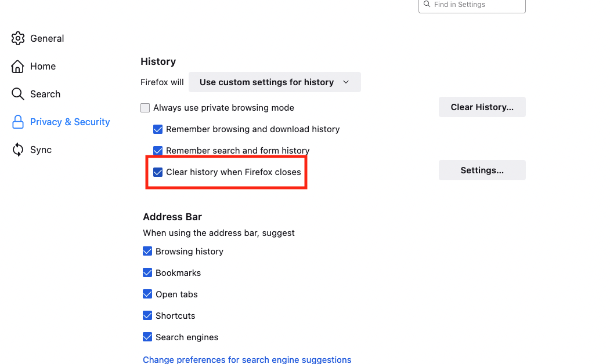Image resolution: width=610 pixels, height=364 pixels.
Task: Open the history mode dropdown
Action: pos(275,82)
